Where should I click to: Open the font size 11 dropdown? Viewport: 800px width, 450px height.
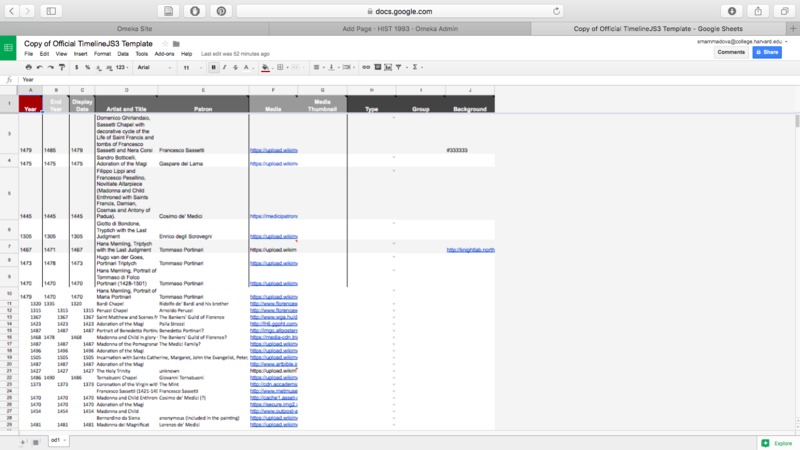[x=192, y=67]
